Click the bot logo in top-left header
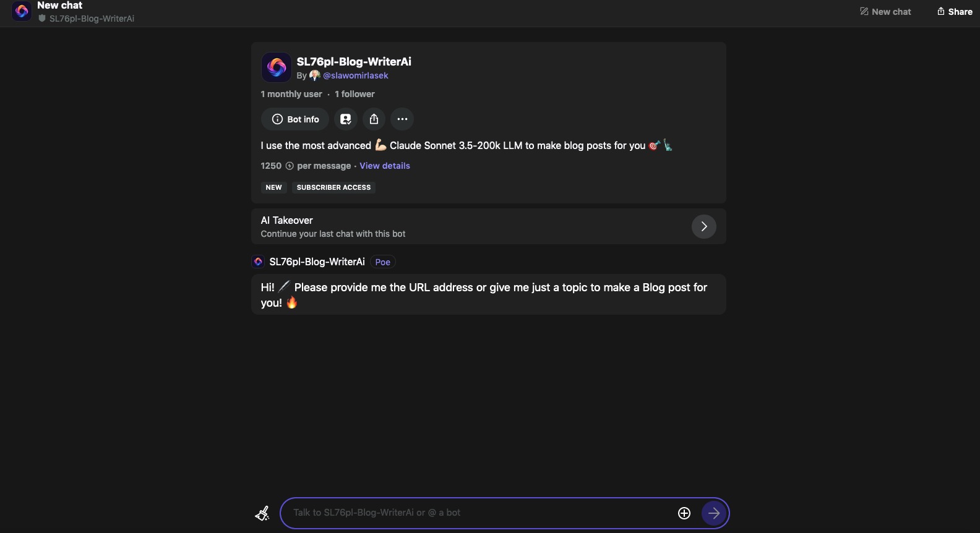980x533 pixels. pyautogui.click(x=22, y=11)
